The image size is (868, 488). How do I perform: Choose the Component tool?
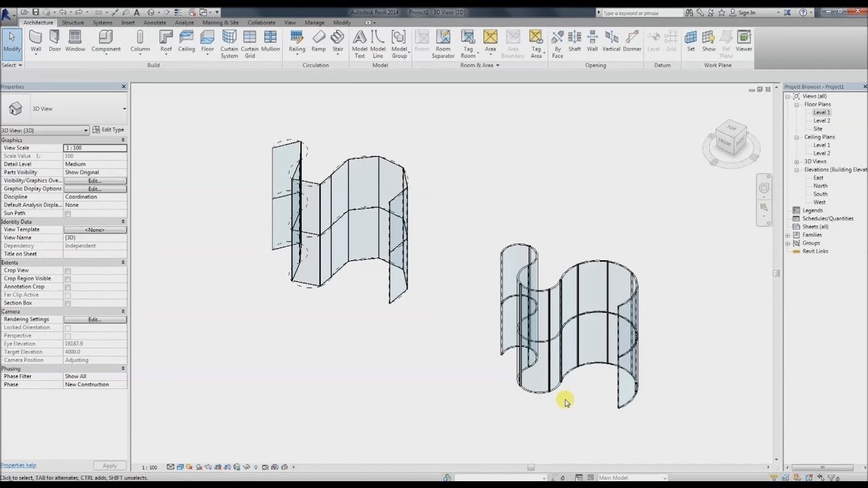[106, 42]
